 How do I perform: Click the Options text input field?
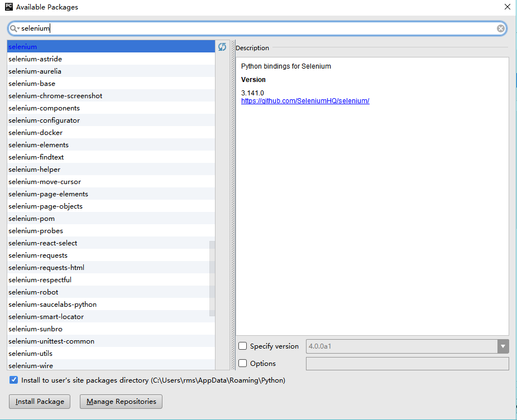(x=407, y=363)
